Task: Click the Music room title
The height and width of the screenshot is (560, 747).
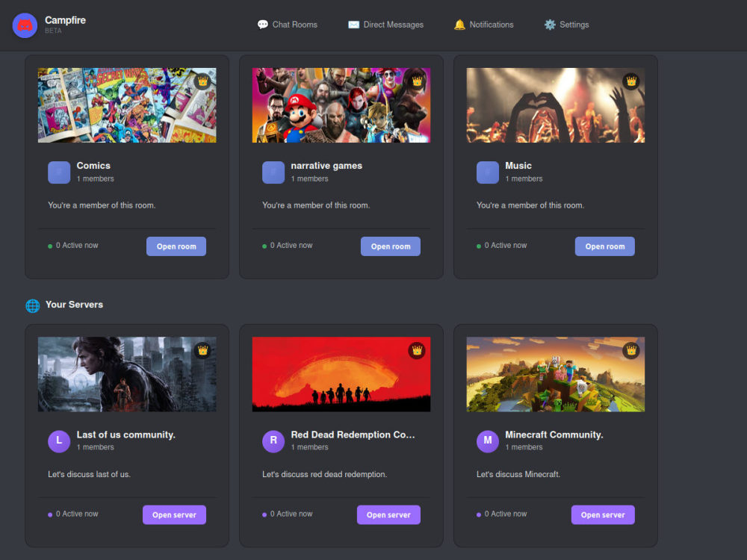Action: (x=518, y=166)
